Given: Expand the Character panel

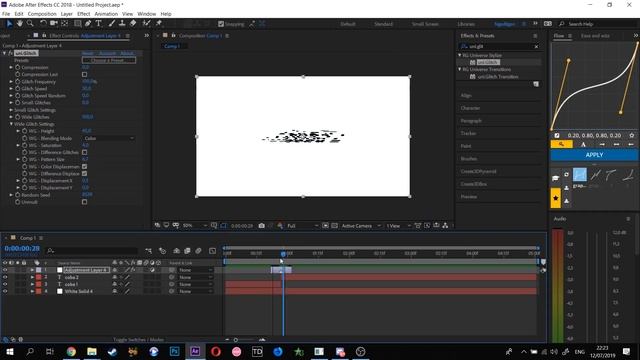Looking at the screenshot, I should coord(470,108).
